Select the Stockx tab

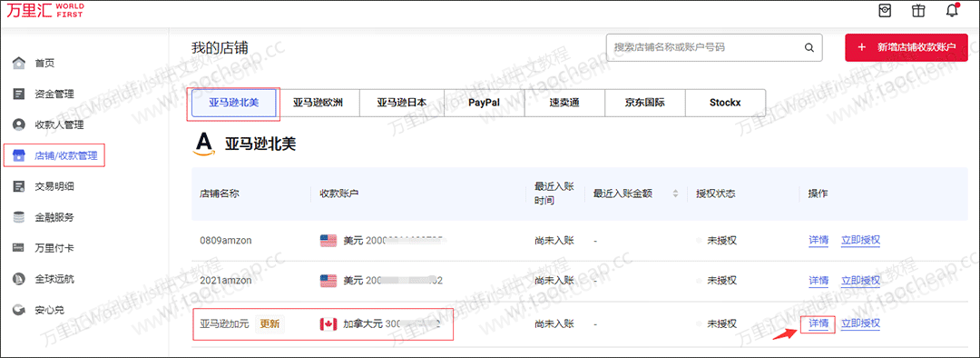725,103
